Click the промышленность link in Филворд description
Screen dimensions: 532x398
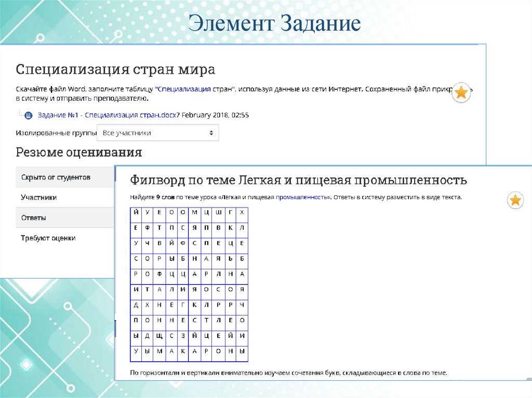click(301, 197)
